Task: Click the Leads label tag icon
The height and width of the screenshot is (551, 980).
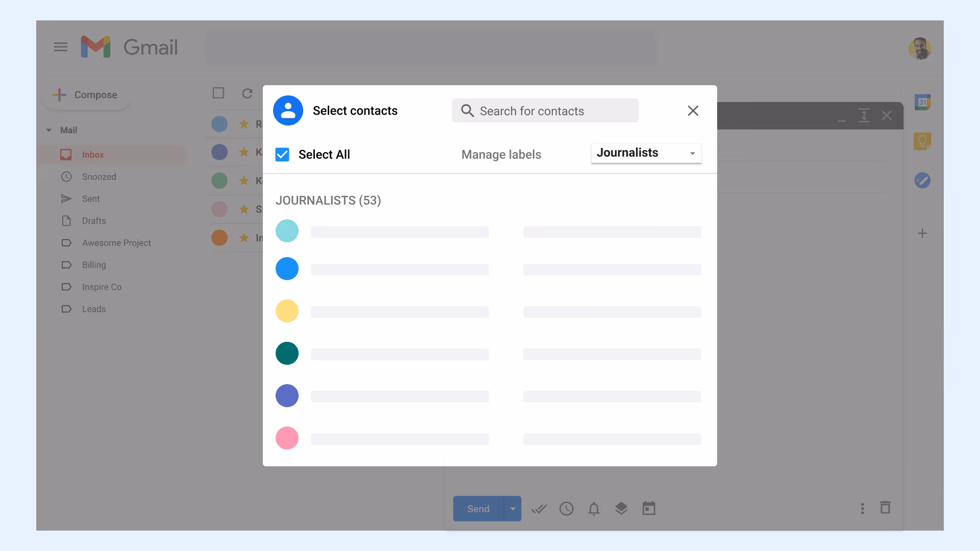Action: point(66,309)
